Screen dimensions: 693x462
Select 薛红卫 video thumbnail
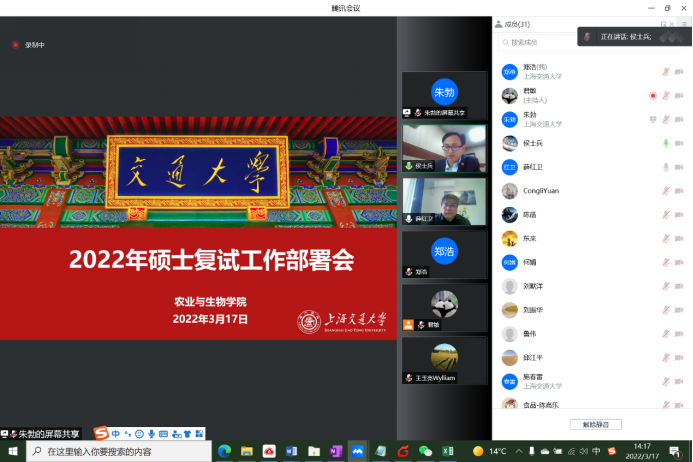(x=444, y=201)
